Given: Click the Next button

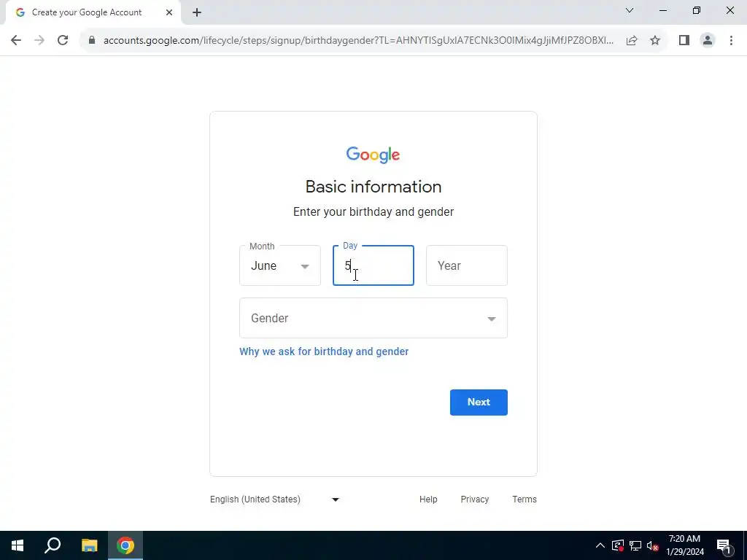Looking at the screenshot, I should point(479,402).
